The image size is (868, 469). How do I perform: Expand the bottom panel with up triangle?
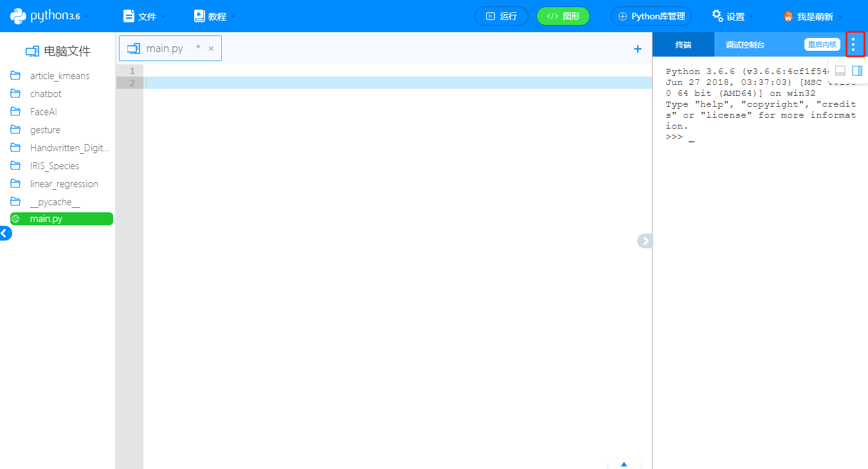click(x=624, y=464)
